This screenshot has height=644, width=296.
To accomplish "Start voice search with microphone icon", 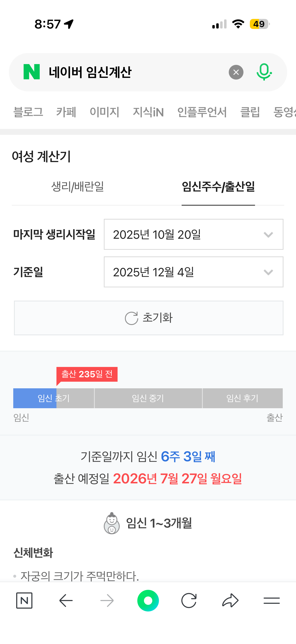I will [264, 72].
